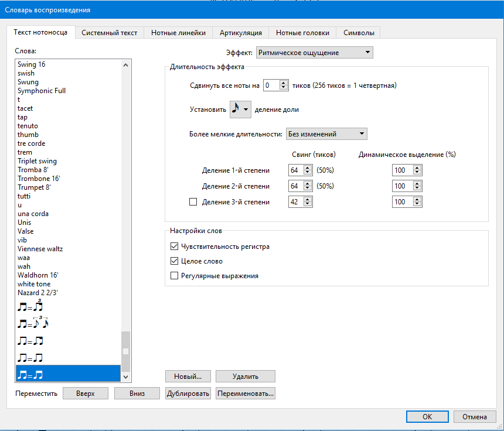This screenshot has height=431, width=504.
Task: Click the Дублировать button
Action: coord(188,394)
